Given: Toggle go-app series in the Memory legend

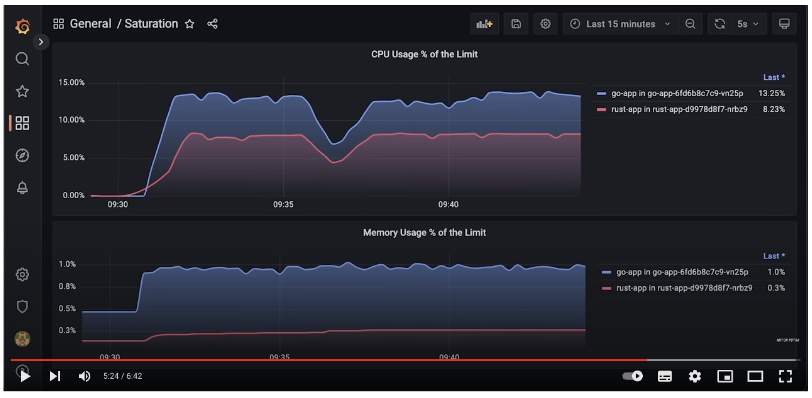Looking at the screenshot, I should pyautogui.click(x=682, y=272).
